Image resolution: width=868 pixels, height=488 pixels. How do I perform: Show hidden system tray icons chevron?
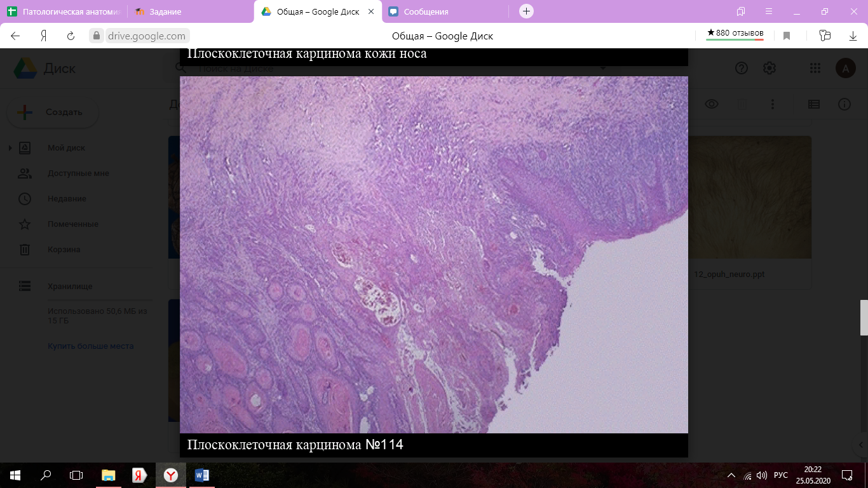731,475
